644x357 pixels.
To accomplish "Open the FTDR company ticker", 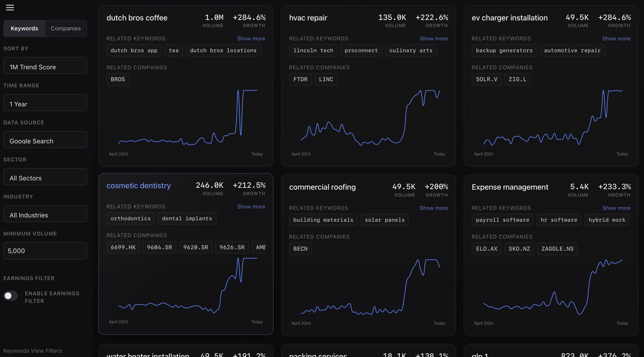I will tap(300, 79).
